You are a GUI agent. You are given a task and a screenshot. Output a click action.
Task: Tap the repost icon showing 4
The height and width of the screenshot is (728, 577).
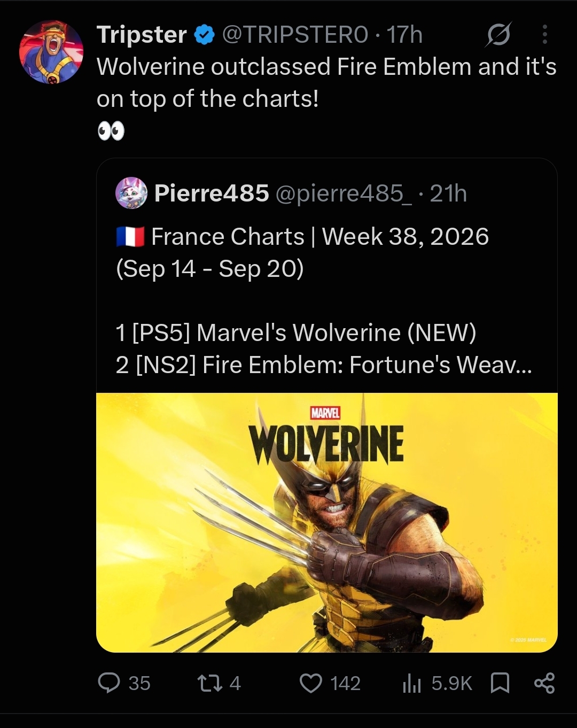[209, 683]
